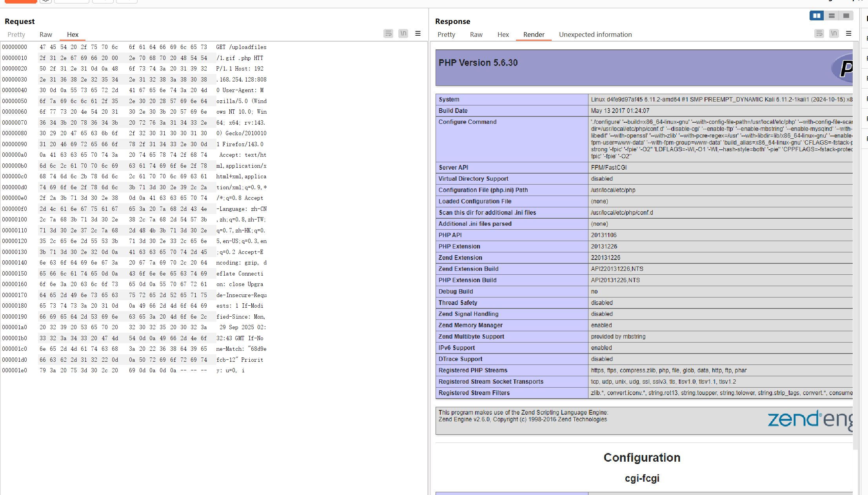Toggle line wrap in Request panel
Screen dimensions: 868x495
388,34
